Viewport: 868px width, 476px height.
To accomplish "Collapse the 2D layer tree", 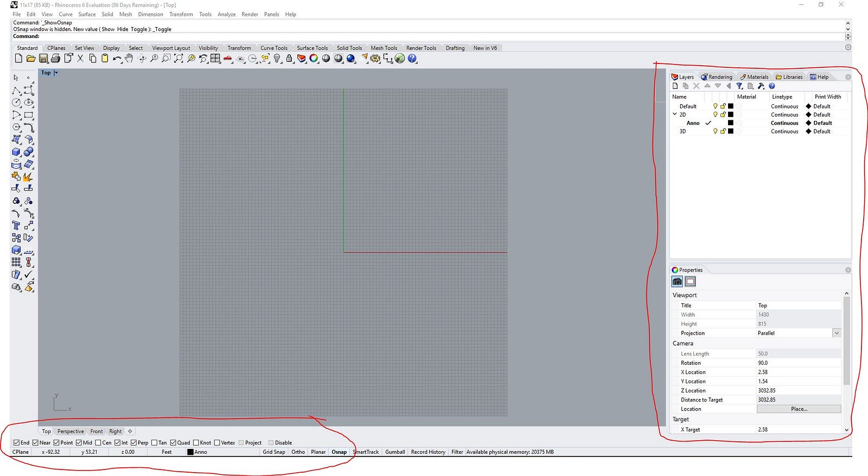I will coord(675,114).
